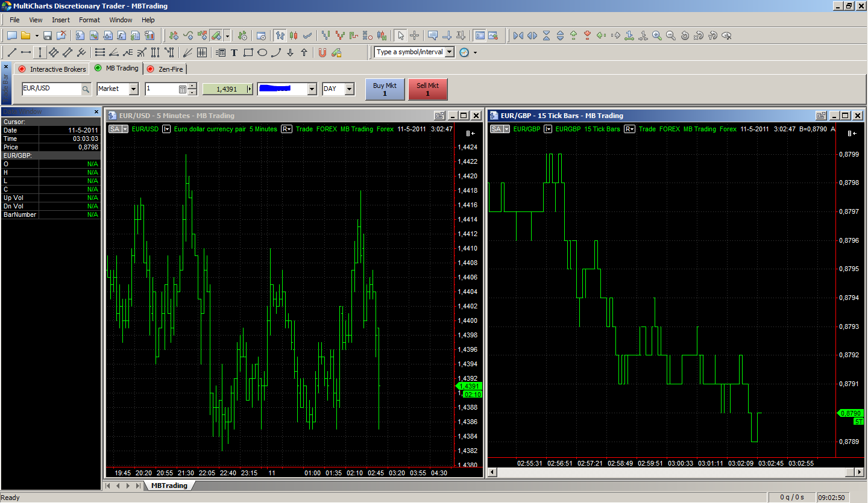Shift the chart with the green left arrow icon

click(601, 36)
